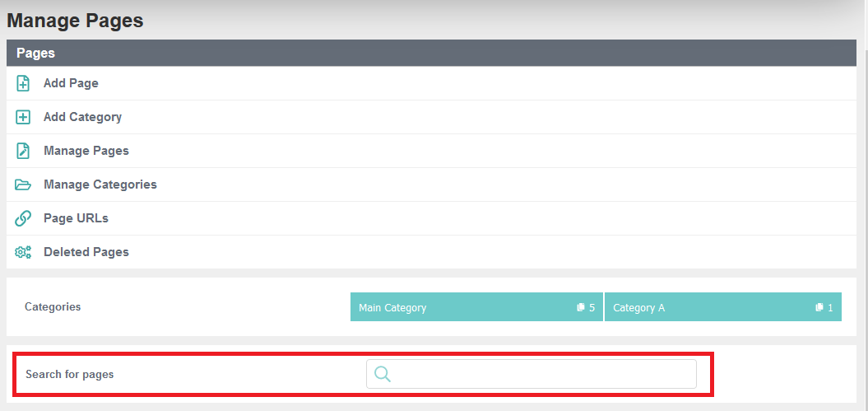Click the magnifier icon in search box

point(383,374)
